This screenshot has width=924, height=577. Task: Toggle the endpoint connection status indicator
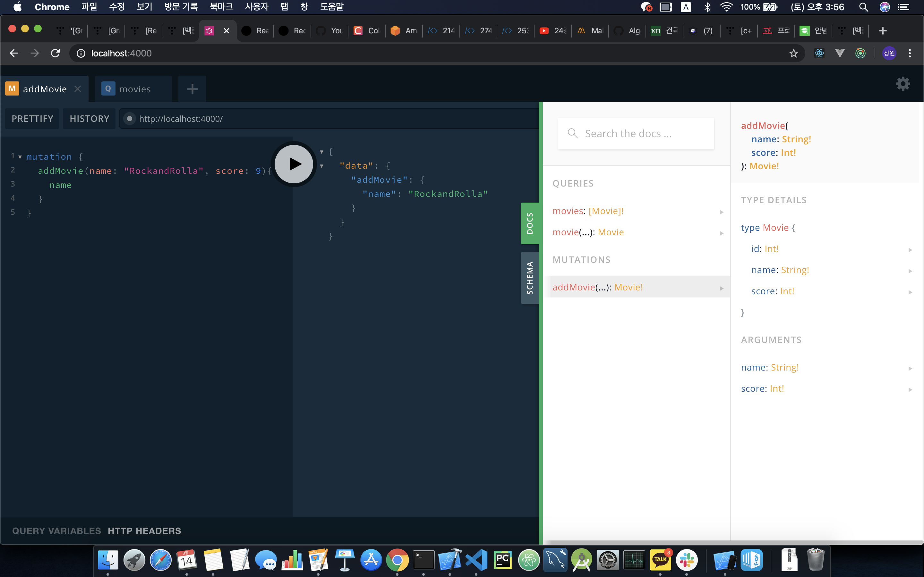[x=130, y=119]
